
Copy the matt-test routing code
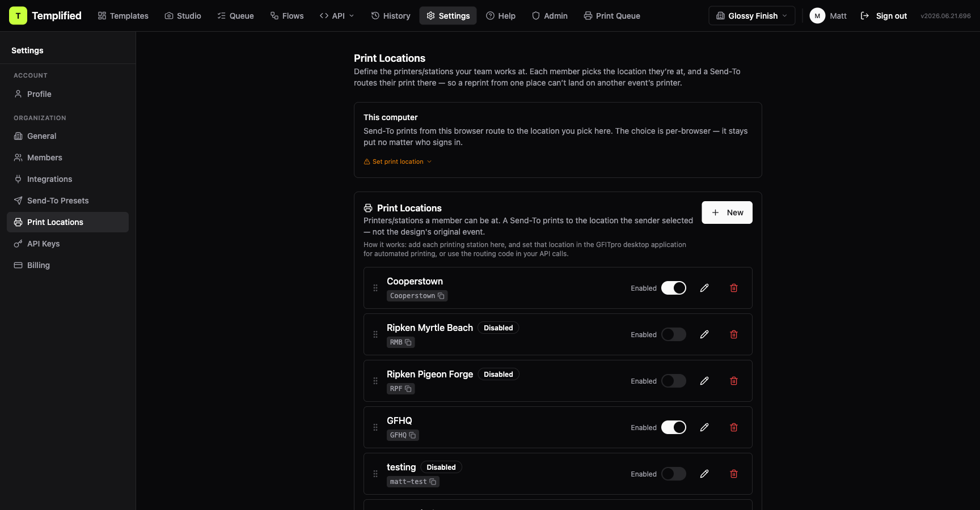433,482
